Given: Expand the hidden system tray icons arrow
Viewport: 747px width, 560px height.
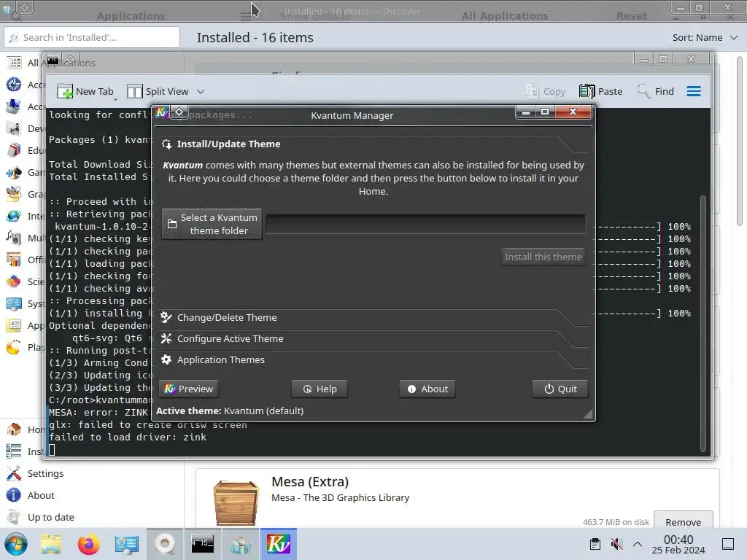Looking at the screenshot, I should pos(638,544).
